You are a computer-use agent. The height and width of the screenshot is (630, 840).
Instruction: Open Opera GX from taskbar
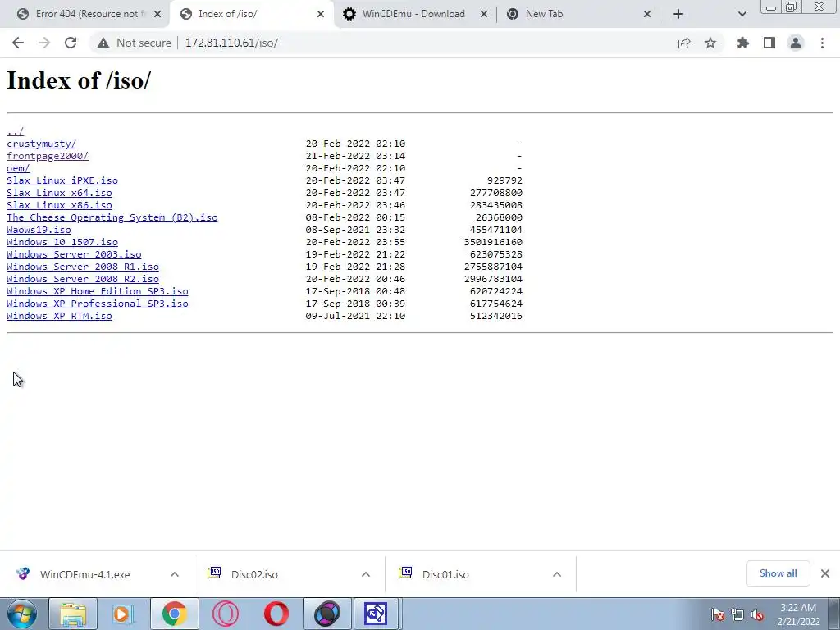pos(226,614)
